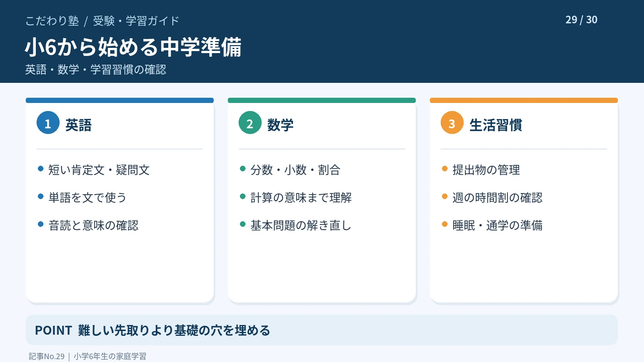Select bullet 基本問題の解き直し
This screenshot has width=644, height=362.
[301, 226]
